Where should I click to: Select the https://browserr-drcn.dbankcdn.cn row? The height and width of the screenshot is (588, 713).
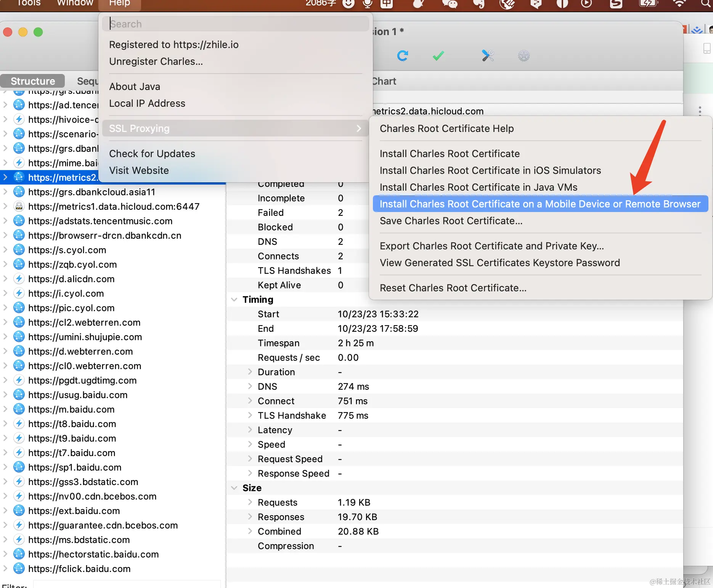pos(113,235)
